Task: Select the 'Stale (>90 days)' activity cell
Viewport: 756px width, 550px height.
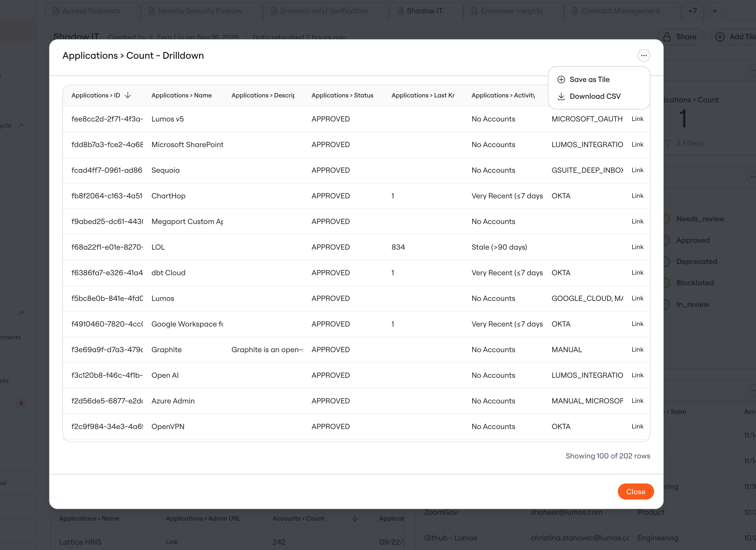Action: [499, 247]
